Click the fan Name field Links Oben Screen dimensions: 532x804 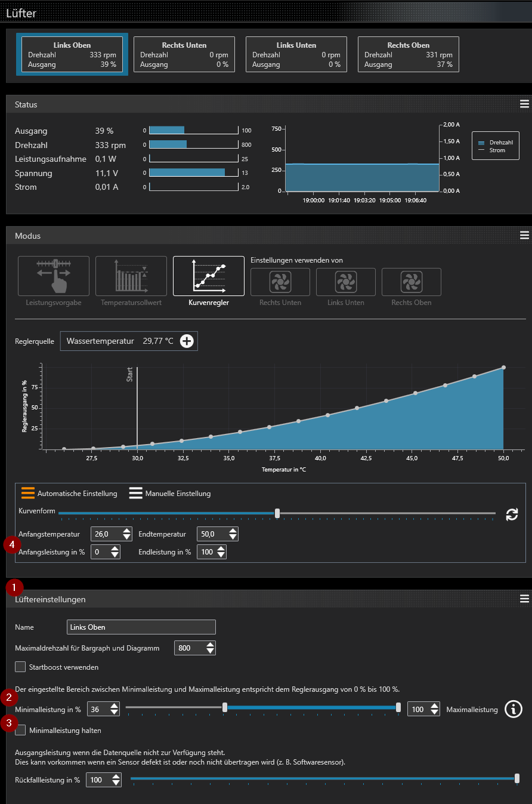(141, 627)
